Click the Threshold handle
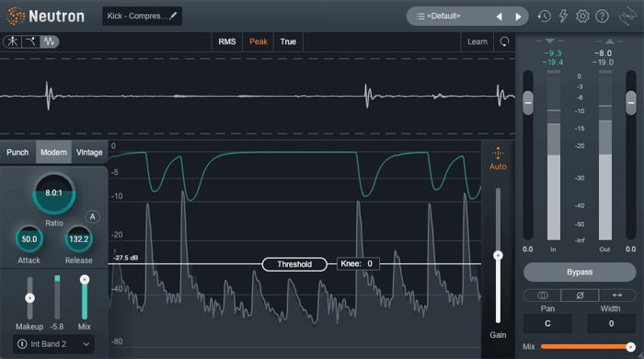 click(x=294, y=264)
